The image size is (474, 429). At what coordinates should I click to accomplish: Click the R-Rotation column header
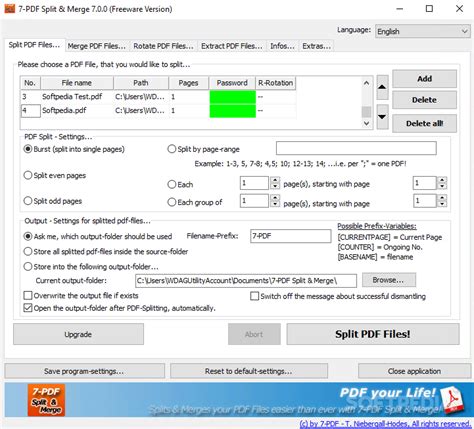pyautogui.click(x=276, y=83)
